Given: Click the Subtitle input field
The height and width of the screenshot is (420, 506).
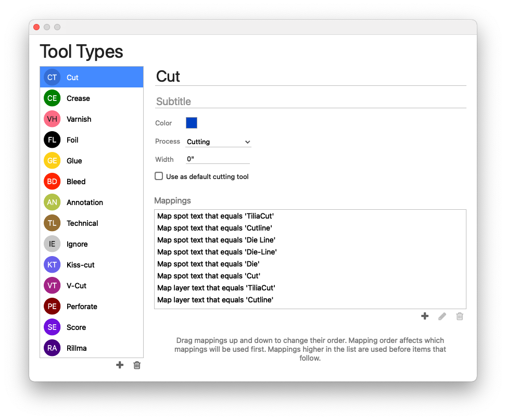Looking at the screenshot, I should (310, 101).
